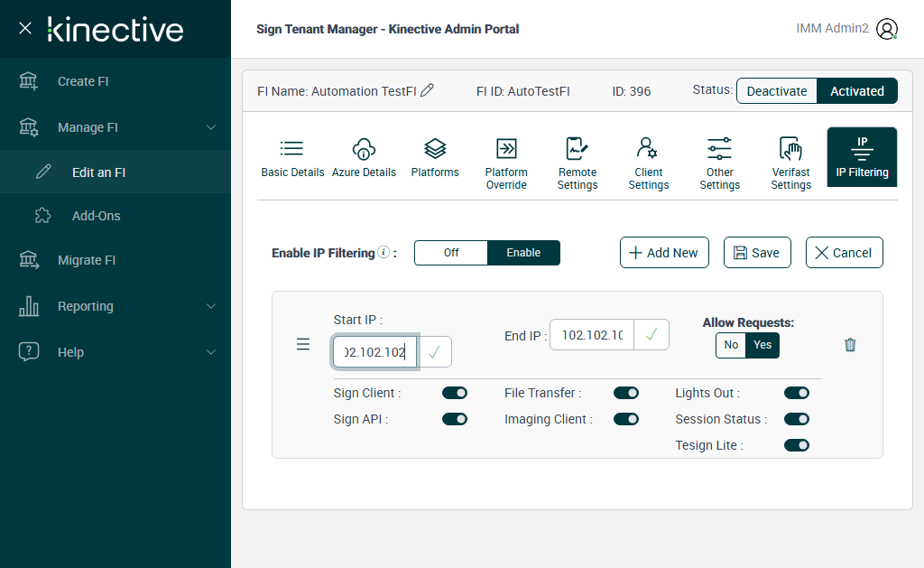The height and width of the screenshot is (568, 924).
Task: Click the Sign Tenant Manager page title
Action: [x=387, y=29]
